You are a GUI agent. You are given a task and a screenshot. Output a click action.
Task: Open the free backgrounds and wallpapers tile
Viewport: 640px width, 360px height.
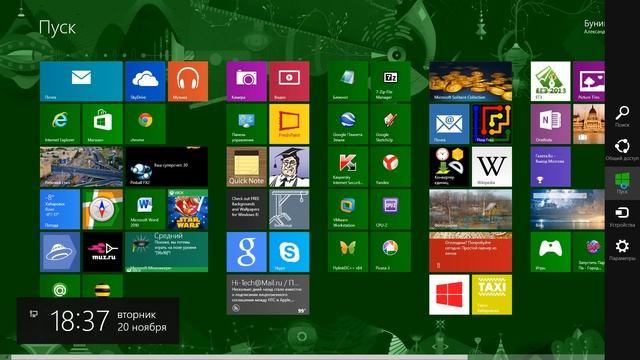247,209
